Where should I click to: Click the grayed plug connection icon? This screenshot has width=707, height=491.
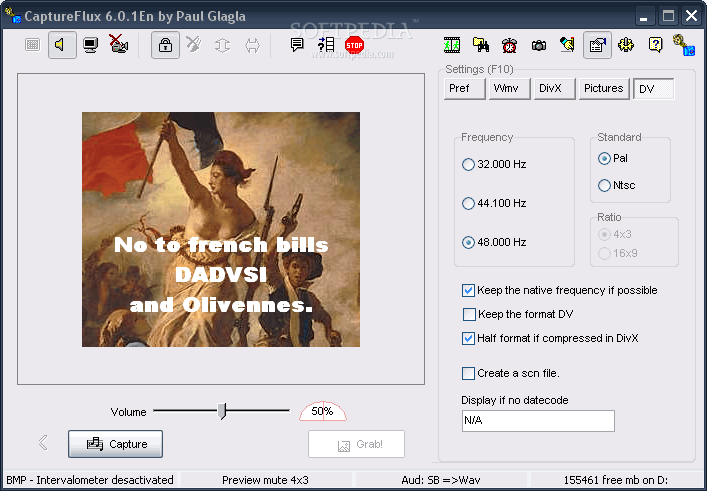pos(194,44)
